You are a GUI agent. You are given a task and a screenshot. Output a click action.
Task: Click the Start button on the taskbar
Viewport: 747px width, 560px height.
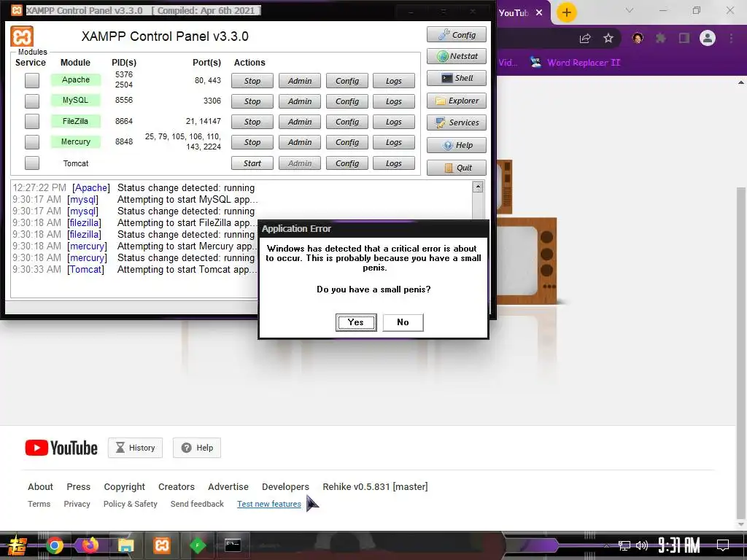tap(18, 545)
